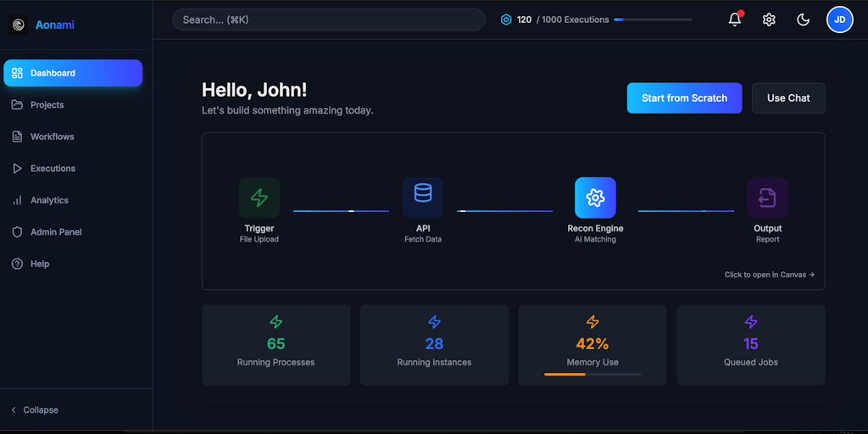
Task: Click the 15 value in Queued Jobs
Action: click(x=751, y=344)
